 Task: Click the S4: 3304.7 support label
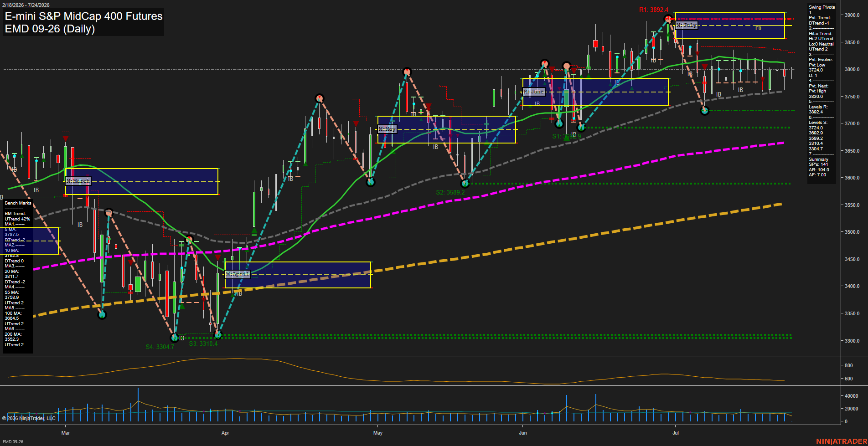tap(160, 347)
